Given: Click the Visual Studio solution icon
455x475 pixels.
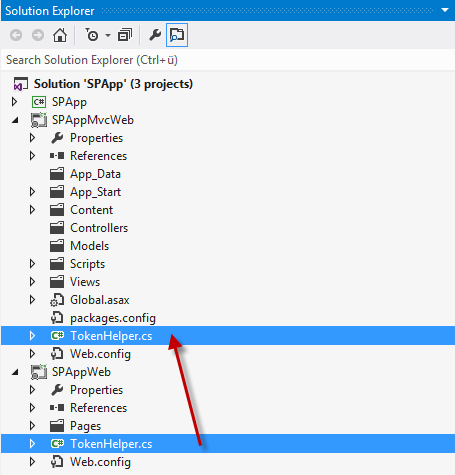Looking at the screenshot, I should pyautogui.click(x=20, y=84).
